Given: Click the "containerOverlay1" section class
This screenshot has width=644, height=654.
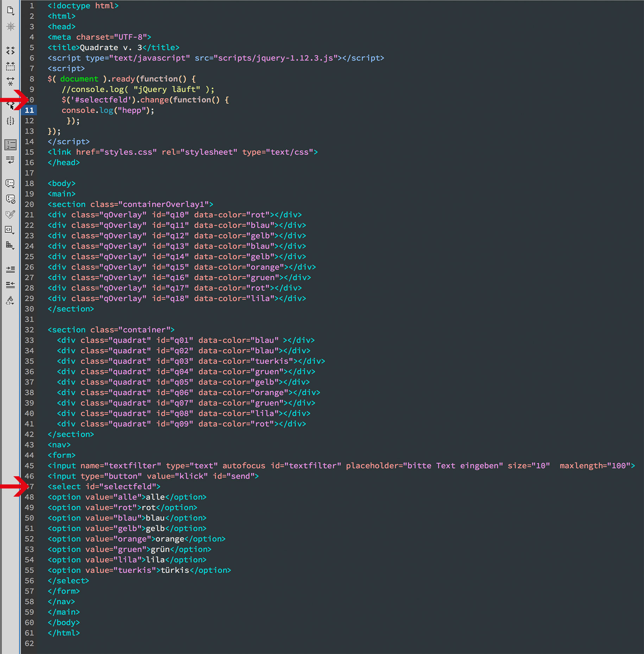Looking at the screenshot, I should tap(163, 205).
